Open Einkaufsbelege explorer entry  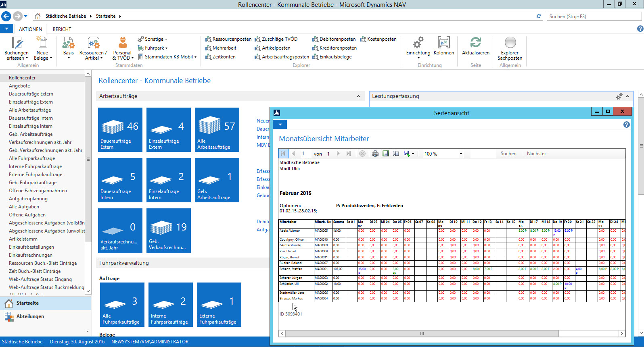[332, 57]
